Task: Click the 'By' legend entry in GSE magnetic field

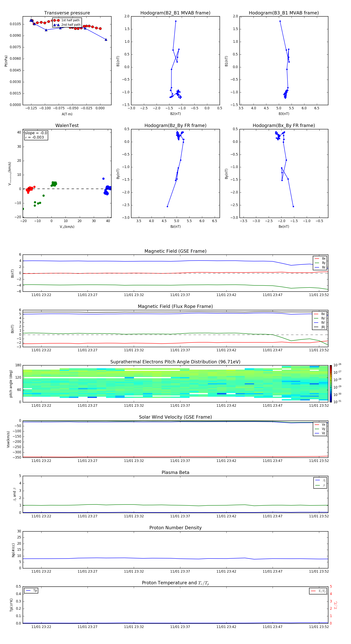Action: pos(320,263)
